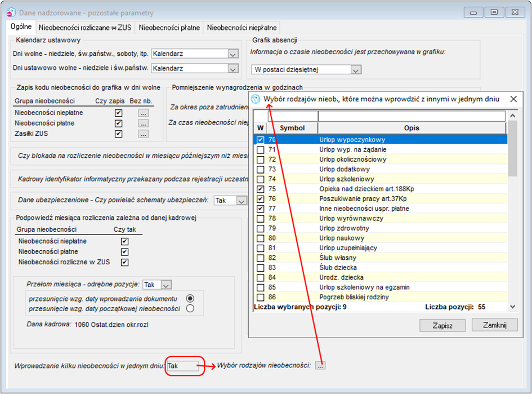The image size is (532, 394).
Task: Toggle Czy zapis for Nieobecności niepłatne
Action: 118,113
